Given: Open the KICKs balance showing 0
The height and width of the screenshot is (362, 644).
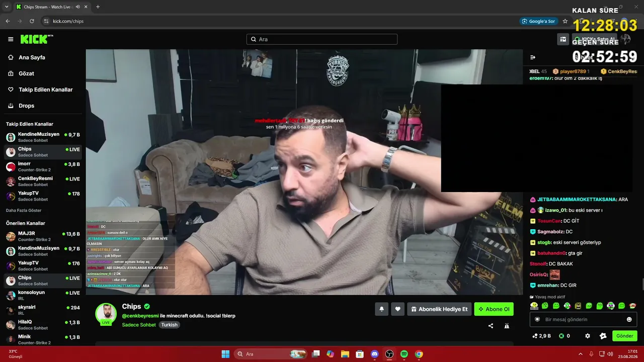Looking at the screenshot, I should [x=565, y=336].
